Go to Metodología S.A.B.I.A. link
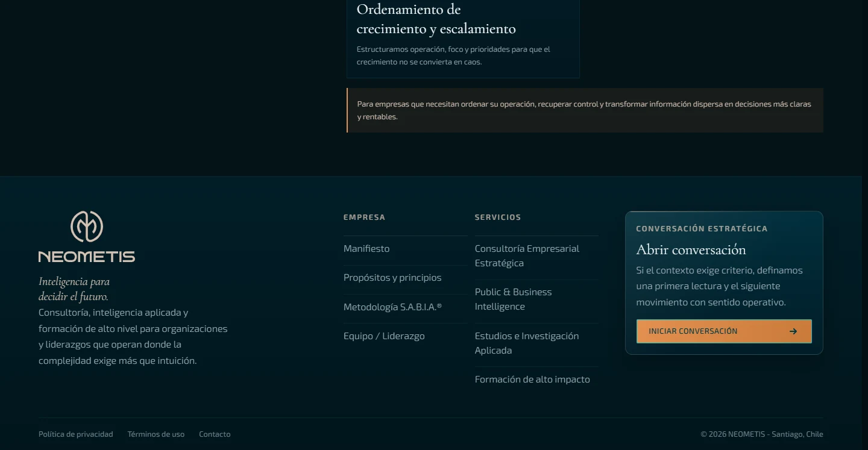 [392, 307]
